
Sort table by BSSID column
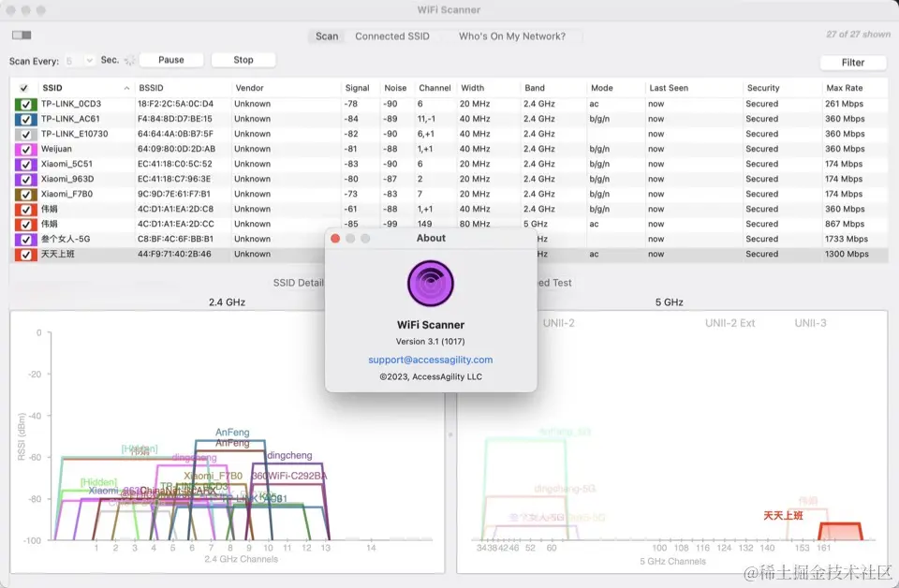(x=152, y=88)
